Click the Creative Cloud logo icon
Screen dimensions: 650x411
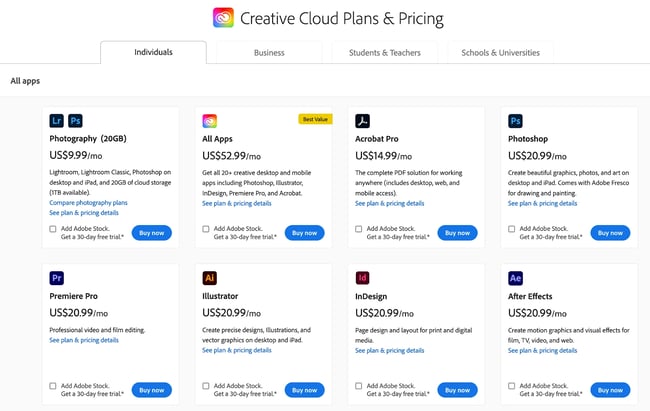pos(223,18)
